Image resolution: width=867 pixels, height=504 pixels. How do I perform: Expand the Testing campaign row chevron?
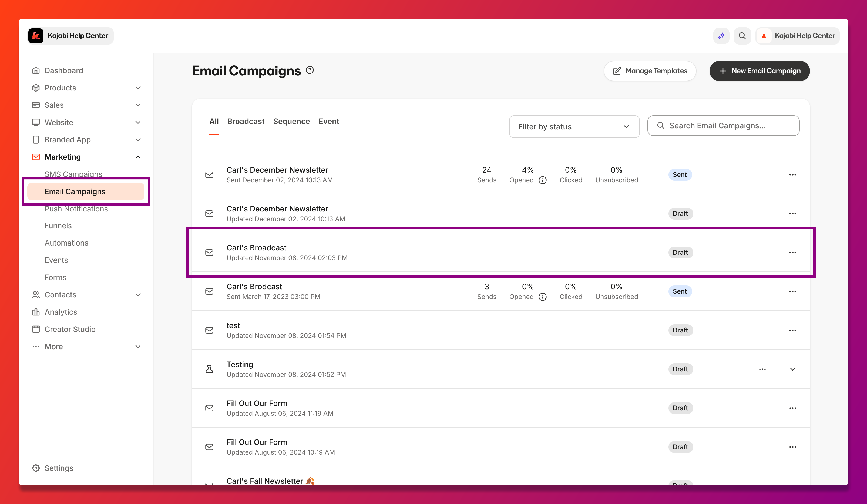[x=792, y=369]
